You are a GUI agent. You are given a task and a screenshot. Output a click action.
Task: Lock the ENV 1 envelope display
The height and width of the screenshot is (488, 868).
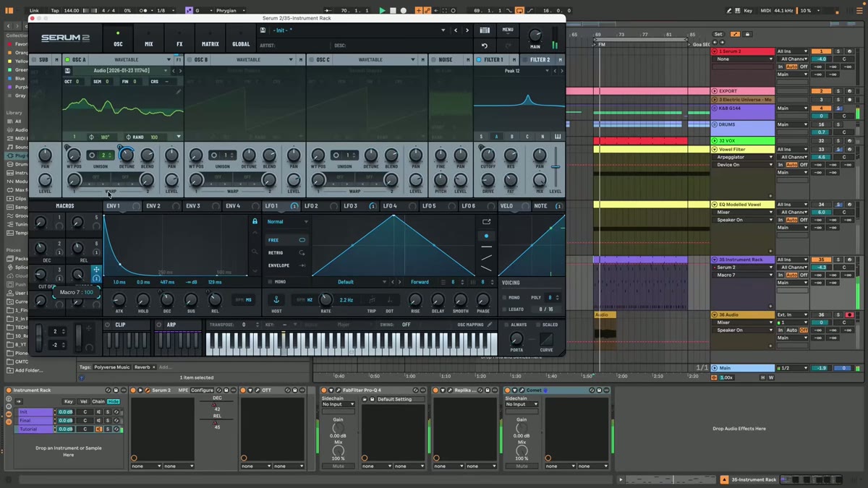pyautogui.click(x=255, y=221)
